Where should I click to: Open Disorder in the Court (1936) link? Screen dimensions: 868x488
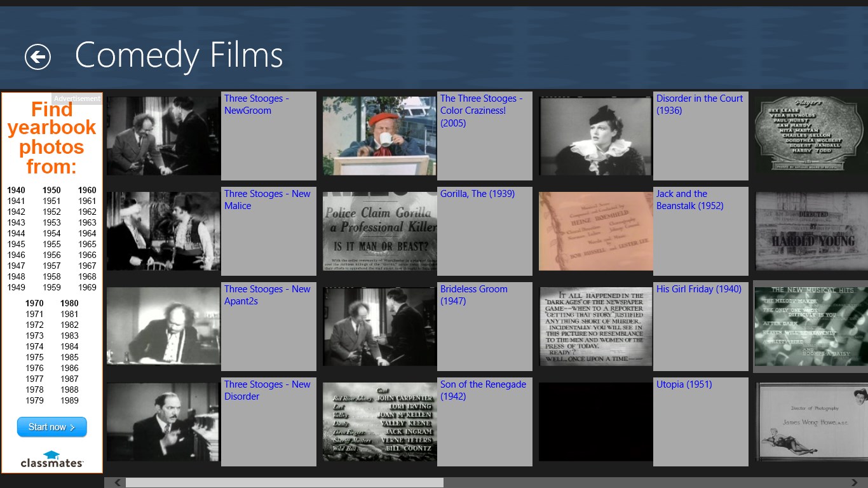click(x=700, y=104)
